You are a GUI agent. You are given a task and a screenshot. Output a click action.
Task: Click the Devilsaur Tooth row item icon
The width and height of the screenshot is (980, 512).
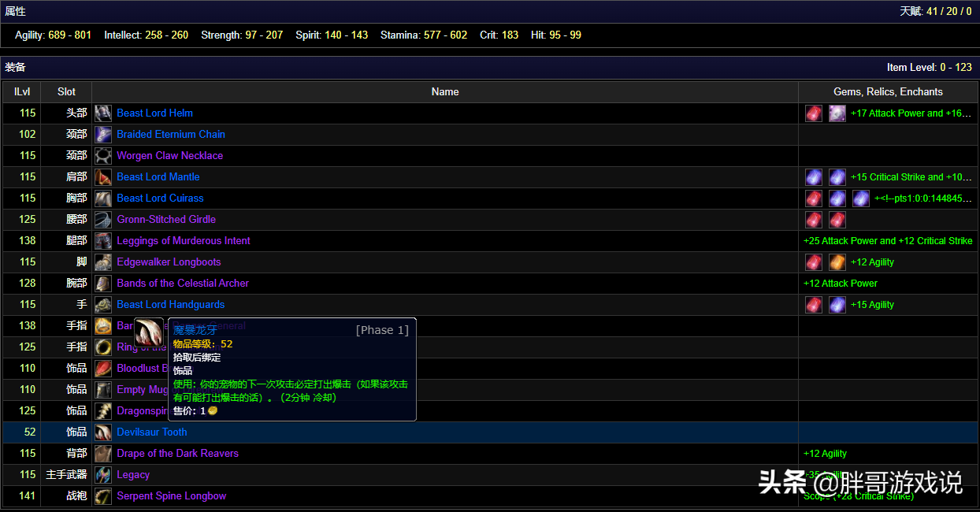click(x=103, y=432)
